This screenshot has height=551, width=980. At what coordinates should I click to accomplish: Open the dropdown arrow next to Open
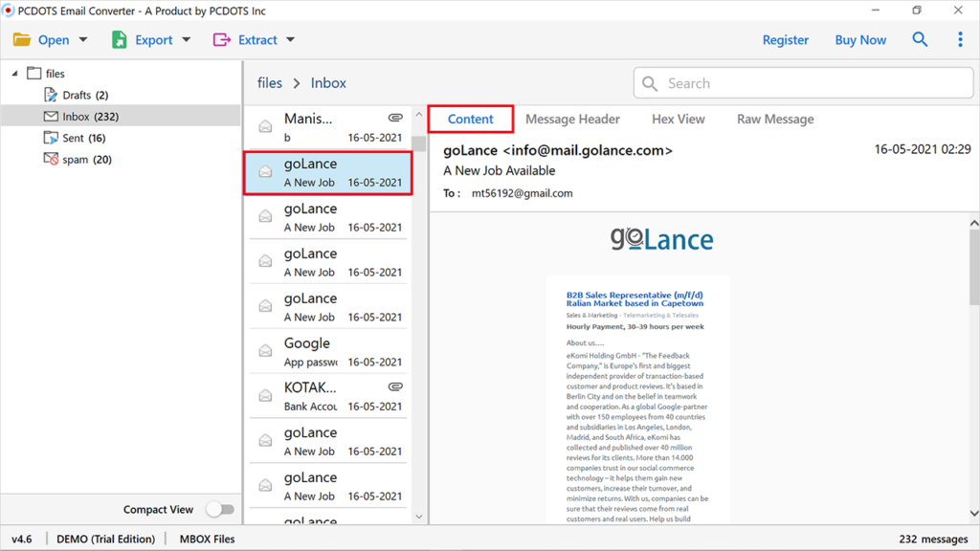pyautogui.click(x=81, y=39)
